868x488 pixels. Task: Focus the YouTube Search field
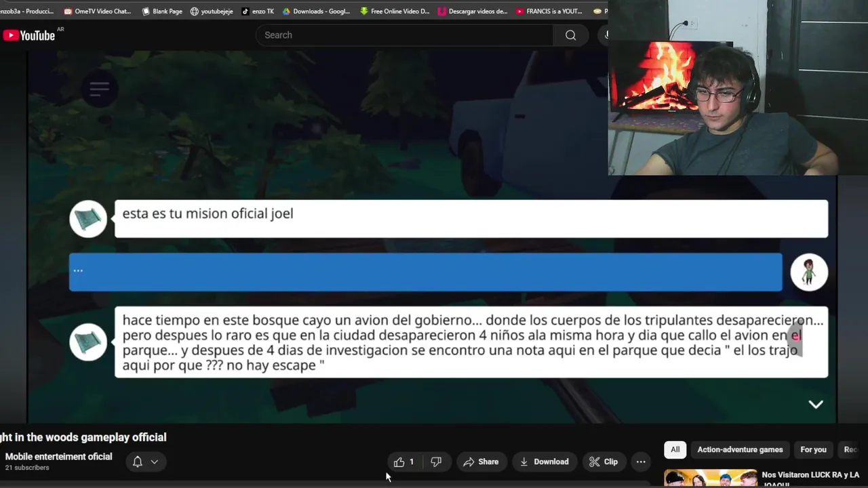click(404, 35)
